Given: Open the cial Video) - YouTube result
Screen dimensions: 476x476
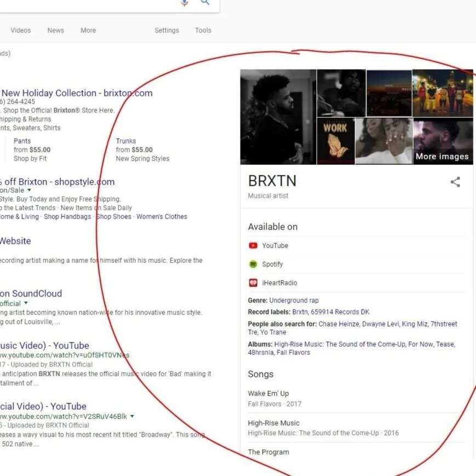Looking at the screenshot, I should coord(43,406).
